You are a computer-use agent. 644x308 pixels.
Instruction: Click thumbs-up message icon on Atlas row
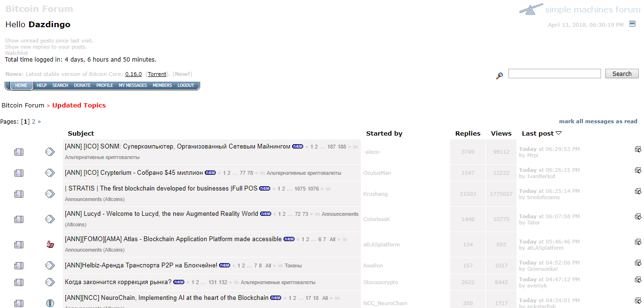[50, 244]
